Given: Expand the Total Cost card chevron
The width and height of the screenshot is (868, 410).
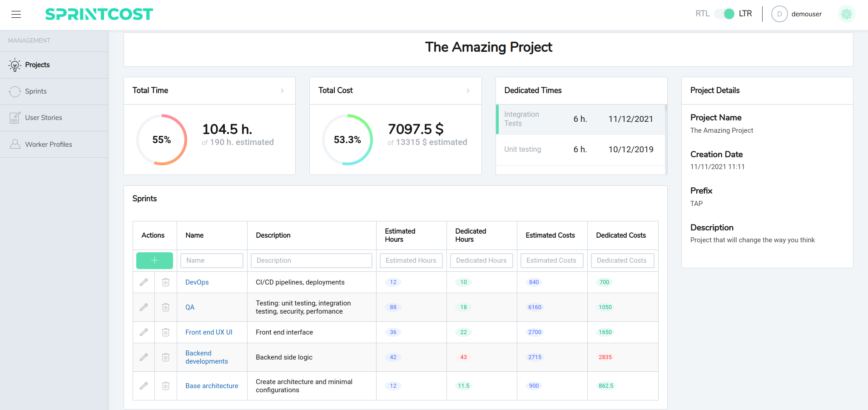Looking at the screenshot, I should (x=468, y=91).
